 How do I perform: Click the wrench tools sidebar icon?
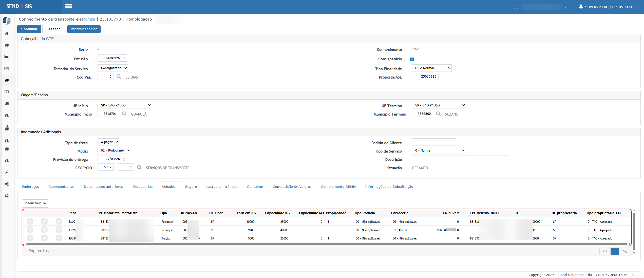[7, 172]
